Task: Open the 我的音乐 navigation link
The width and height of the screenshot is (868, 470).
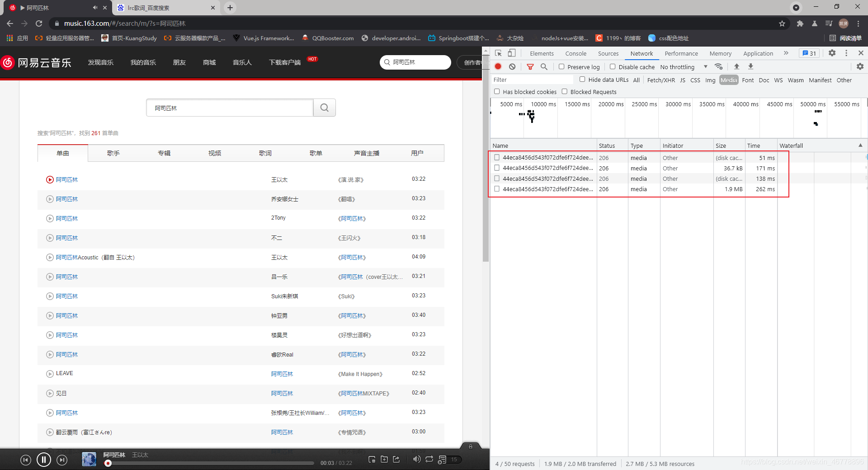Action: point(143,62)
